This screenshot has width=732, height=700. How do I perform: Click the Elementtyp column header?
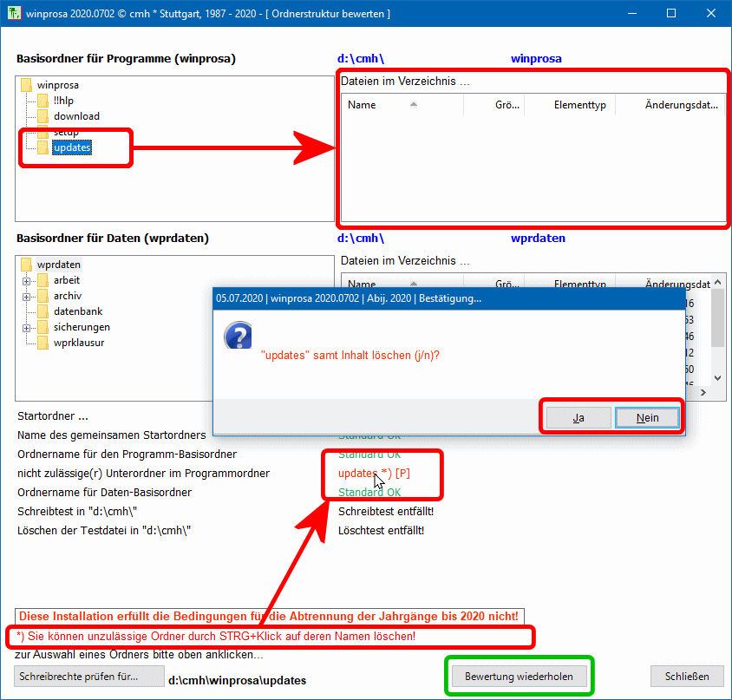coord(572,105)
